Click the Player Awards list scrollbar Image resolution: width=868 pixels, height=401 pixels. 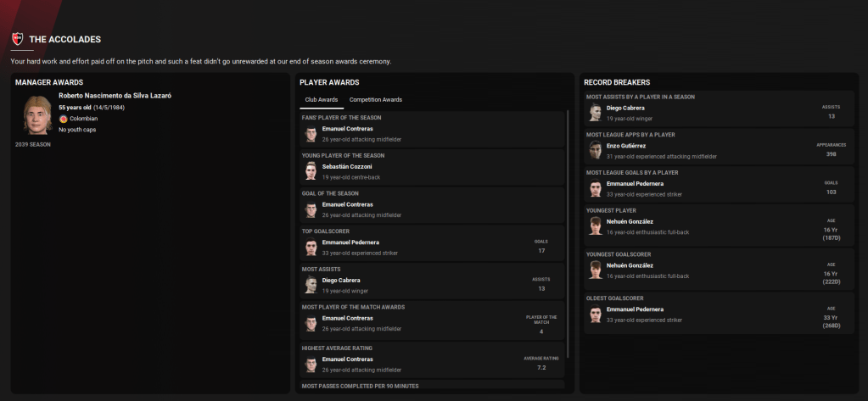click(x=567, y=229)
